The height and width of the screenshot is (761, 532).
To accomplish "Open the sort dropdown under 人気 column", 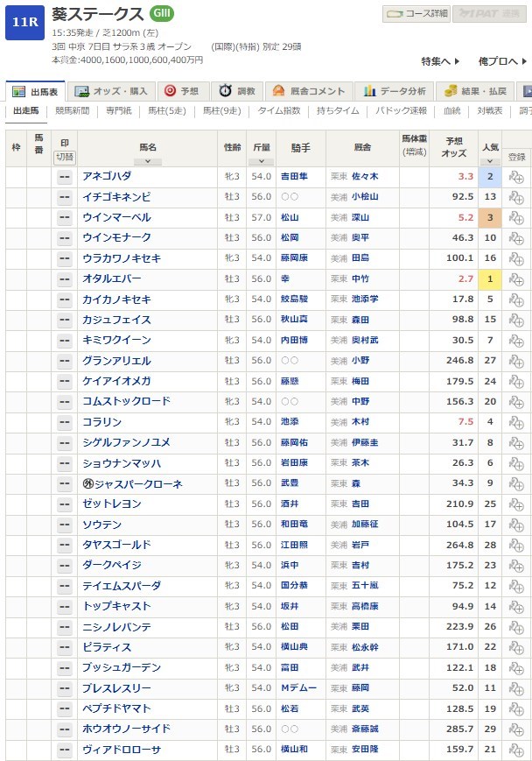I will click(x=491, y=161).
